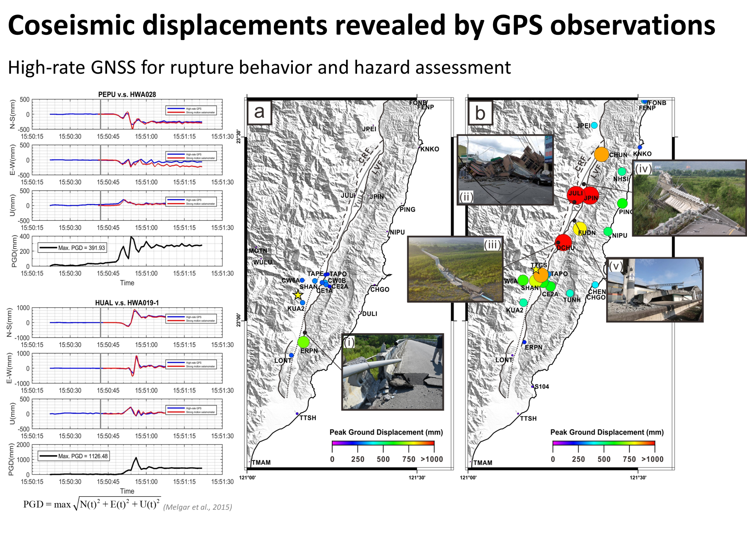
Task: Open photo (v) of the damaged station platform
Action: click(x=655, y=290)
